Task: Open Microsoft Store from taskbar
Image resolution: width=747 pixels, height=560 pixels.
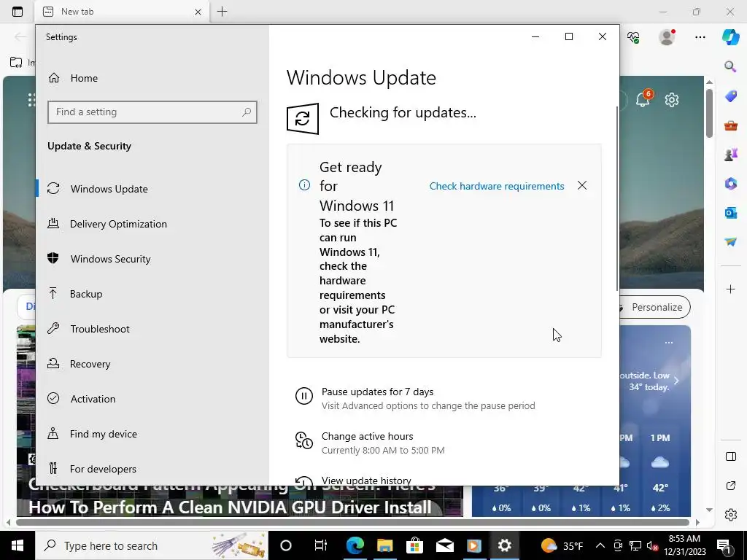Action: [x=414, y=545]
